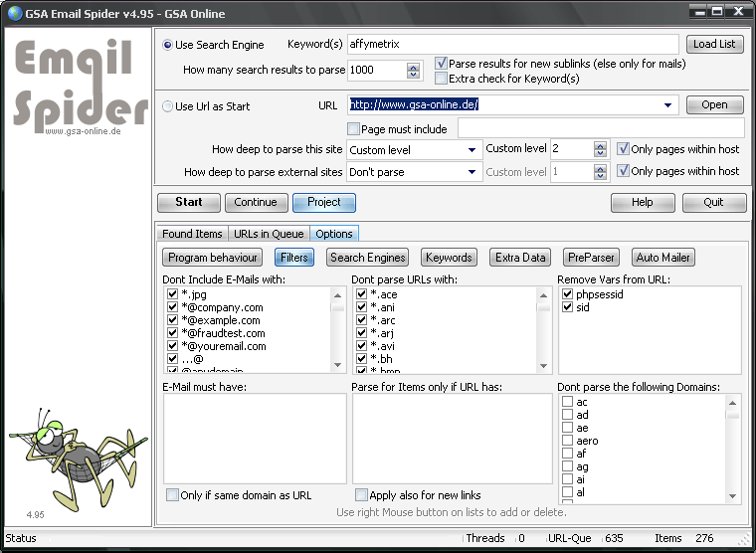Screen dimensions: 756x553
Task: Enable Apply also for new links
Action: tap(361, 494)
